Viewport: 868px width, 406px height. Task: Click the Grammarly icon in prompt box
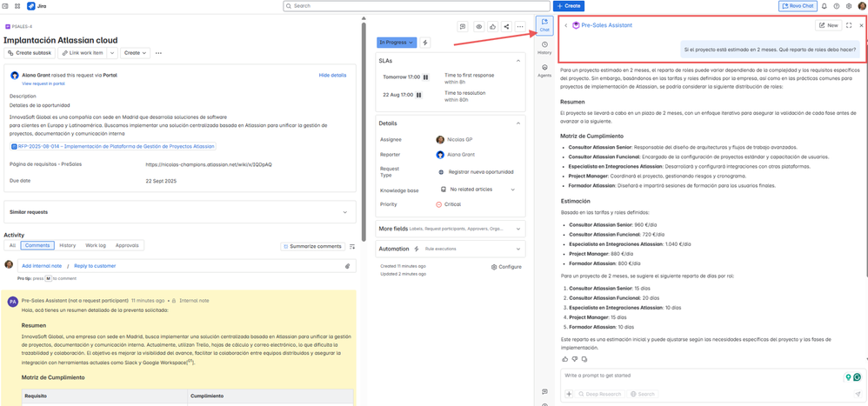(858, 377)
